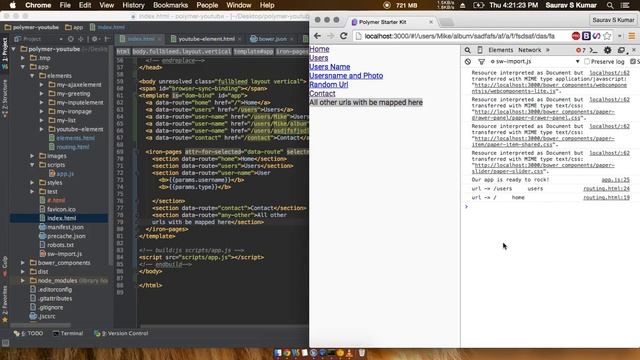Switch to youtube-element.html editor tab
This screenshot has width=640, height=360.
[x=206, y=39]
